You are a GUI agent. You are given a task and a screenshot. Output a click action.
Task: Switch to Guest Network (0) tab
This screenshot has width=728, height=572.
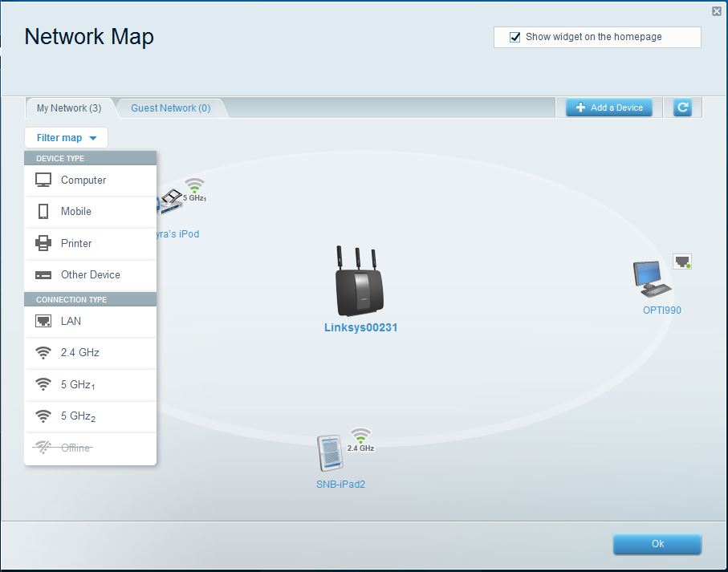click(170, 108)
